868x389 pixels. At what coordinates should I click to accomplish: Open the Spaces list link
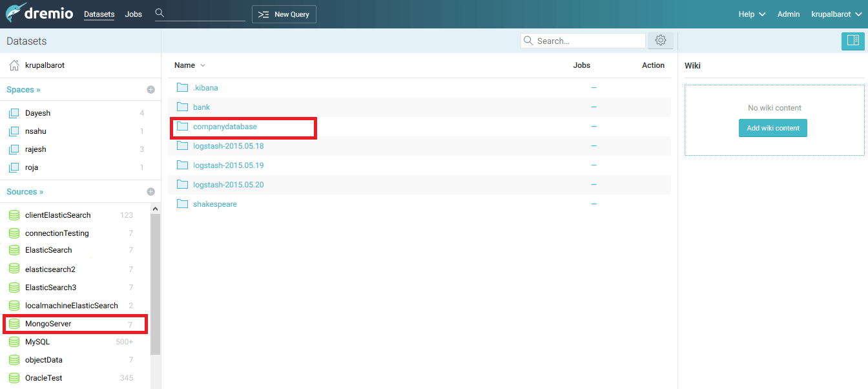(23, 90)
